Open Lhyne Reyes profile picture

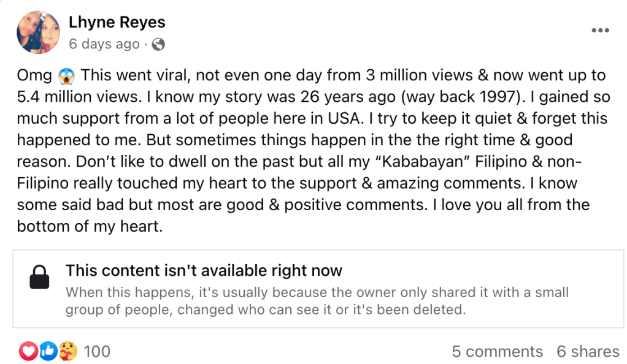tap(38, 32)
